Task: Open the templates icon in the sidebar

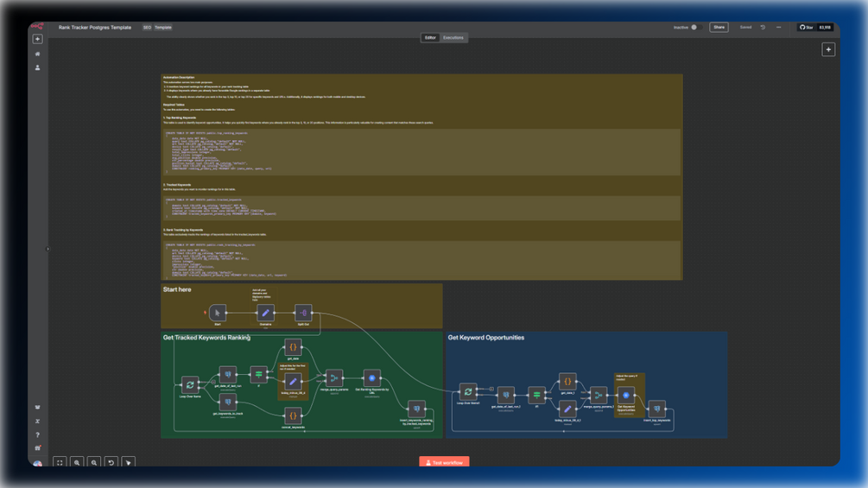Action: click(38, 407)
